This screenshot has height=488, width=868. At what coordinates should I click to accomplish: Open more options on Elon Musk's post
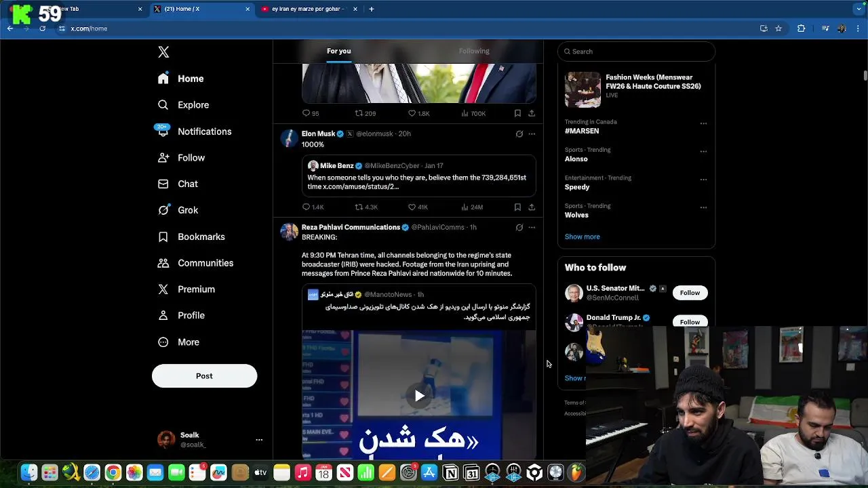[532, 134]
